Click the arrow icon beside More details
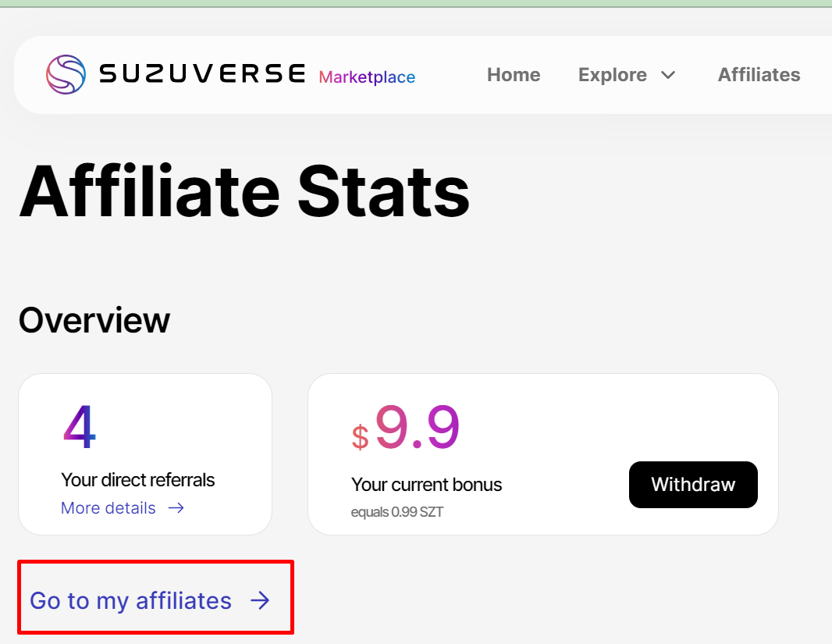The height and width of the screenshot is (644, 832). coord(176,508)
